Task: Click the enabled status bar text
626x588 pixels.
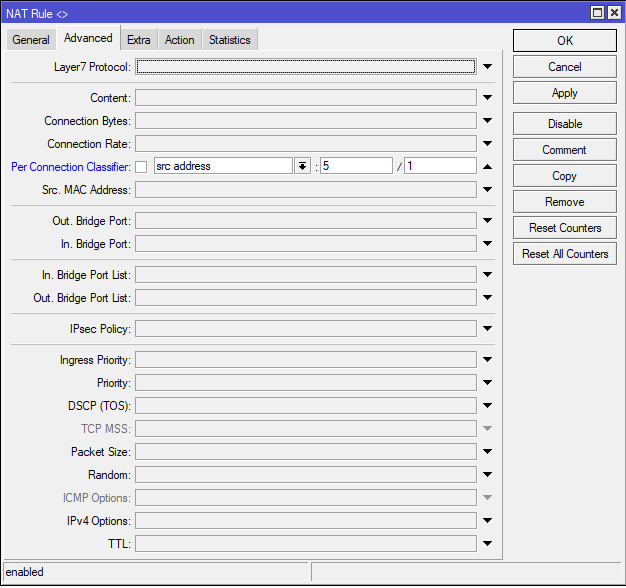Action: (x=24, y=572)
